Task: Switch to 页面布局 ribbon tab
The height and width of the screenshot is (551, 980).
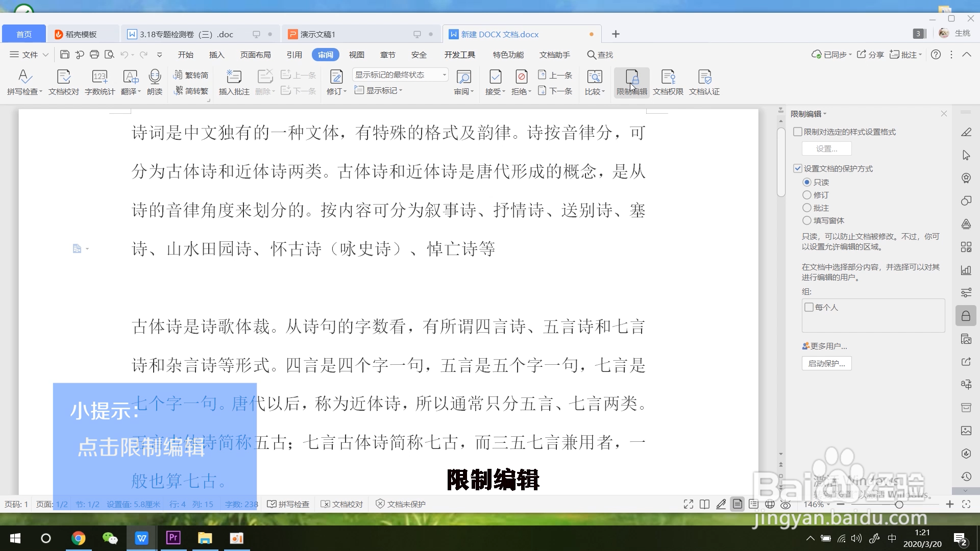Action: 255,55
